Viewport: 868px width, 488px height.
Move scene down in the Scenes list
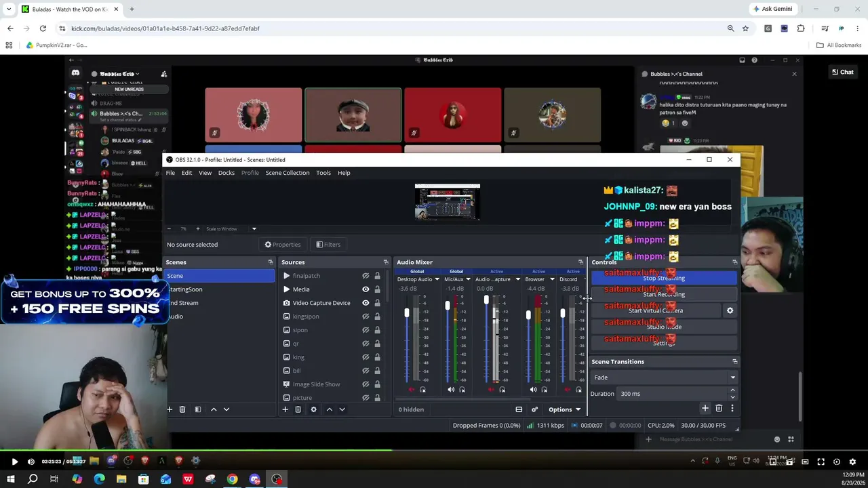tap(226, 409)
